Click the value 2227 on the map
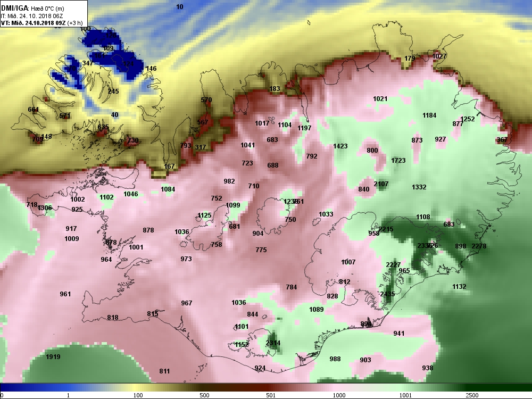 pyautogui.click(x=394, y=264)
